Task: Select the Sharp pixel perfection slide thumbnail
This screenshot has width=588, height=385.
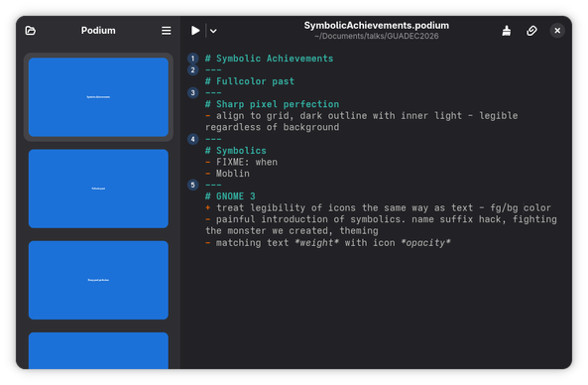Action: point(98,280)
